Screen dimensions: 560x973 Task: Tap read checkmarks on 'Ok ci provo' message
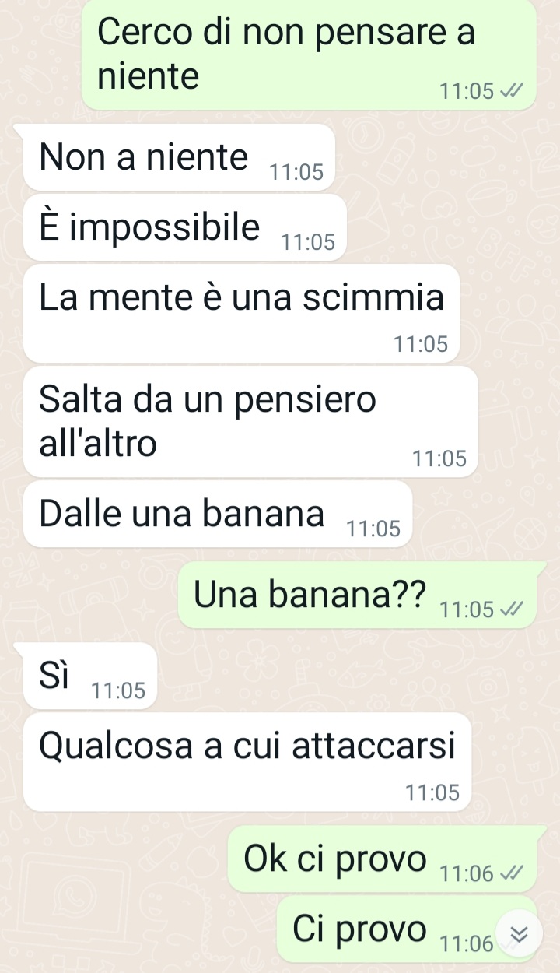[509, 874]
